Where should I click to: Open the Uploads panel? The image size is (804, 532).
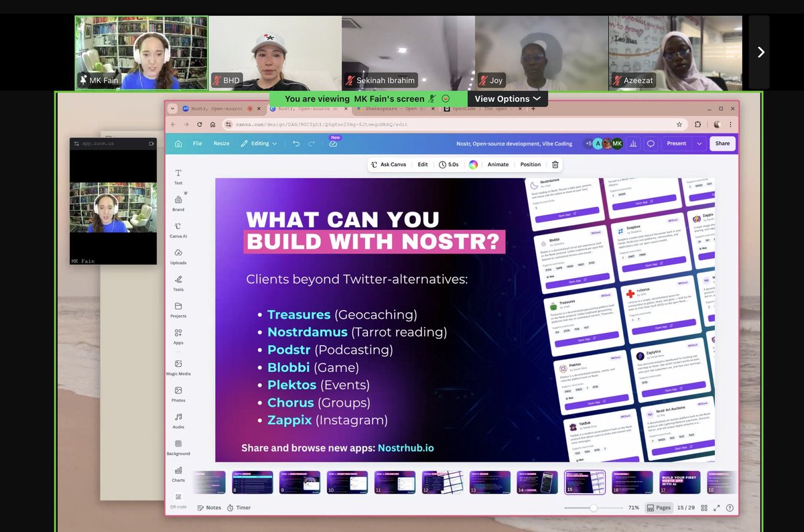tap(178, 257)
